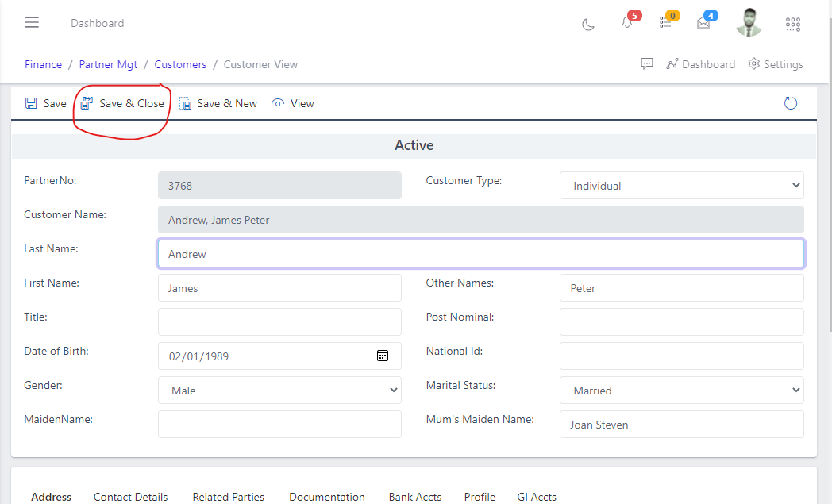The height and width of the screenshot is (504, 832).
Task: Click the refresh icon on the toolbar
Action: [x=790, y=102]
